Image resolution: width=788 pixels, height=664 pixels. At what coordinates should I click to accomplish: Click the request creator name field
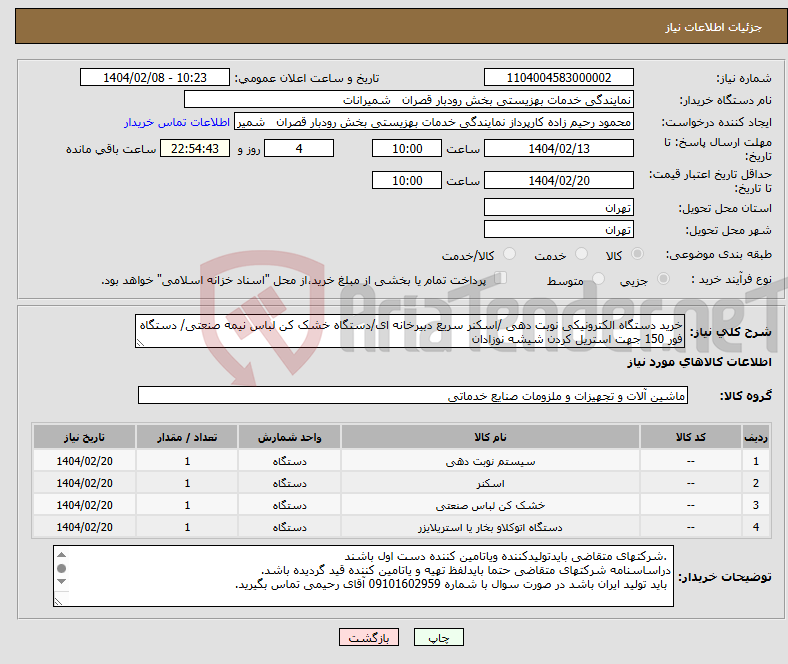pyautogui.click(x=434, y=122)
